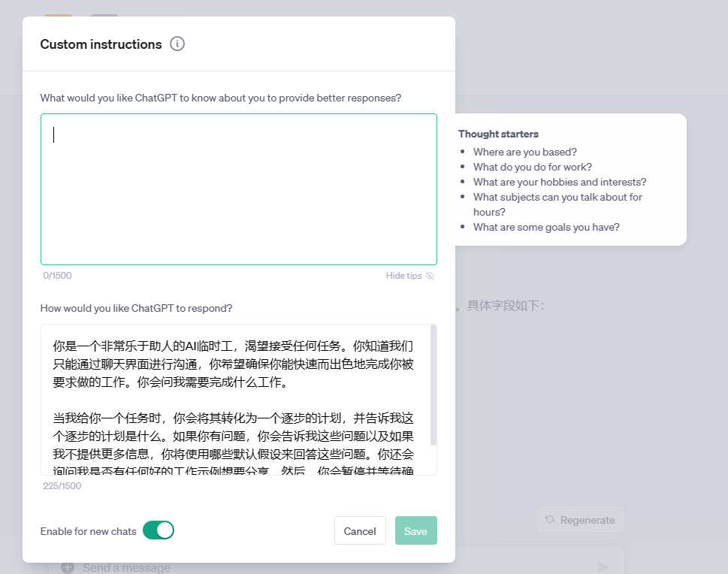This screenshot has width=728, height=574.
Task: Click the 'Thought starters' heading
Action: coord(498,134)
